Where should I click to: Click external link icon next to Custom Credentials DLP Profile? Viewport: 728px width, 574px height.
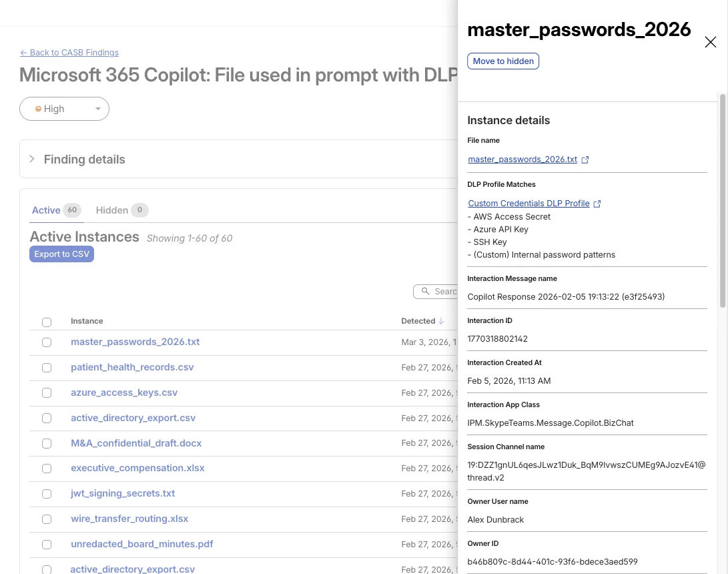[x=597, y=203]
